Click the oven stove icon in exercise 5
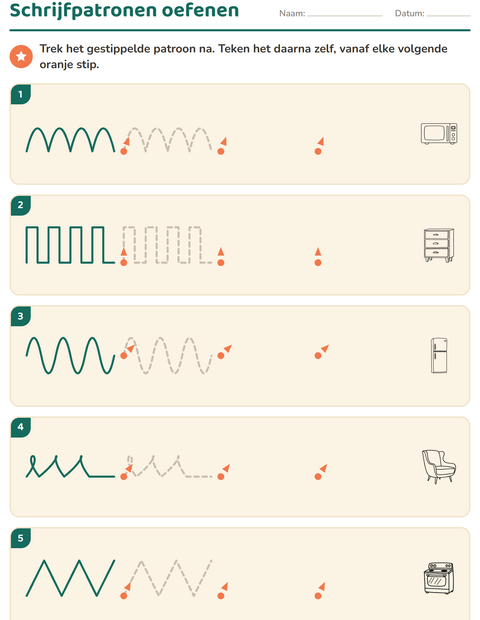The image size is (480, 620). [x=439, y=578]
